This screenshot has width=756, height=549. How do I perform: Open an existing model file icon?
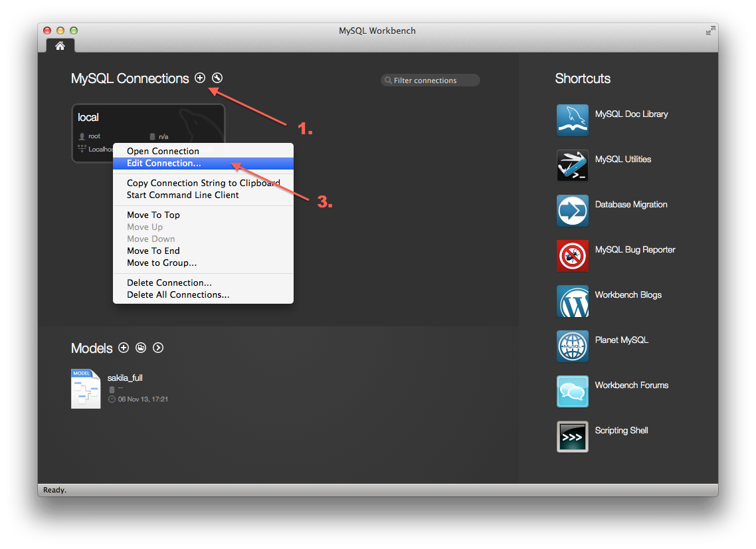(141, 348)
